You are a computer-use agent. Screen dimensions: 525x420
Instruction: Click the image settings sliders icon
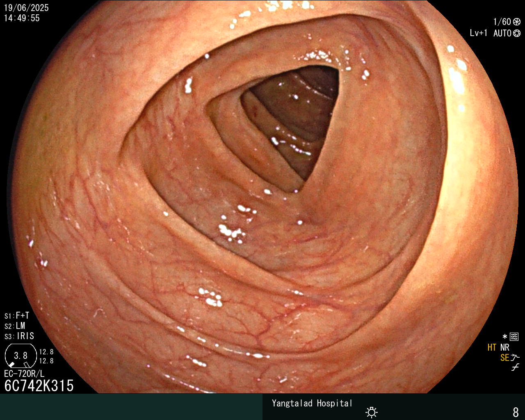pos(514,337)
